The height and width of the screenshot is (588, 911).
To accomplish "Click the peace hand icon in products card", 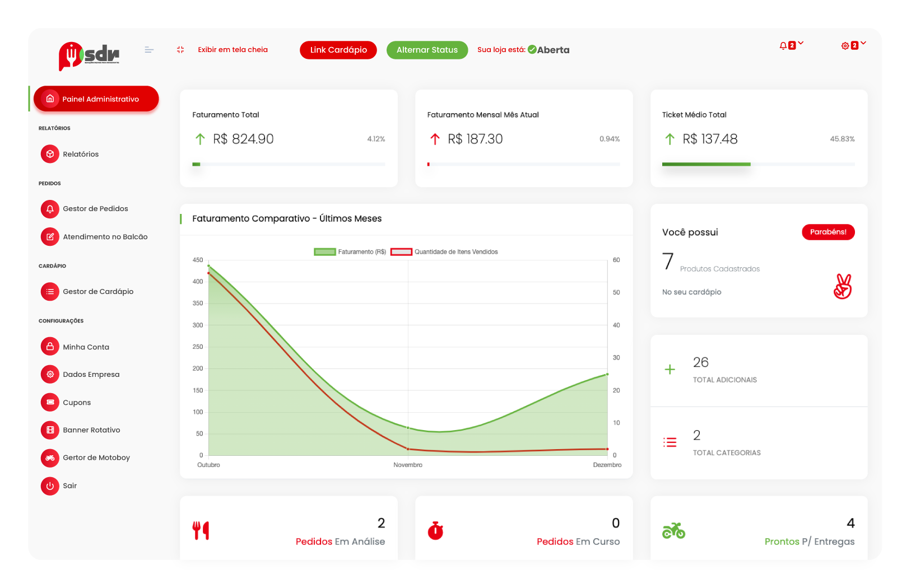I will coord(843,286).
